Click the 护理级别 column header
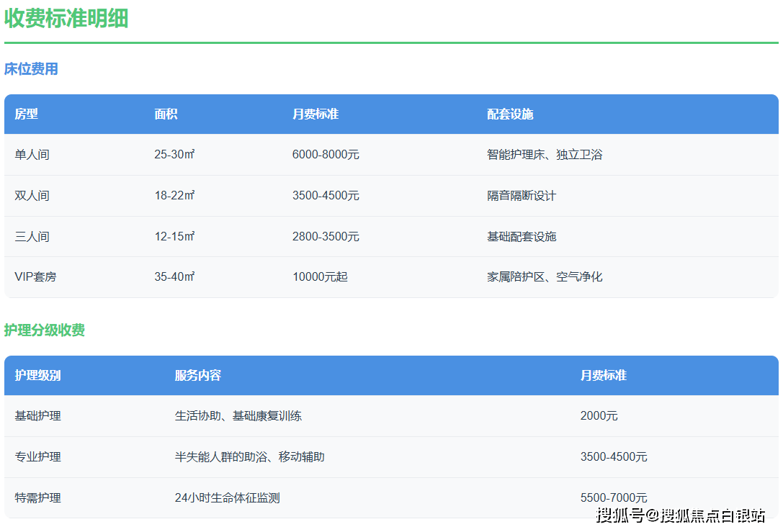Viewport: 783px width, 532px height. coord(32,375)
